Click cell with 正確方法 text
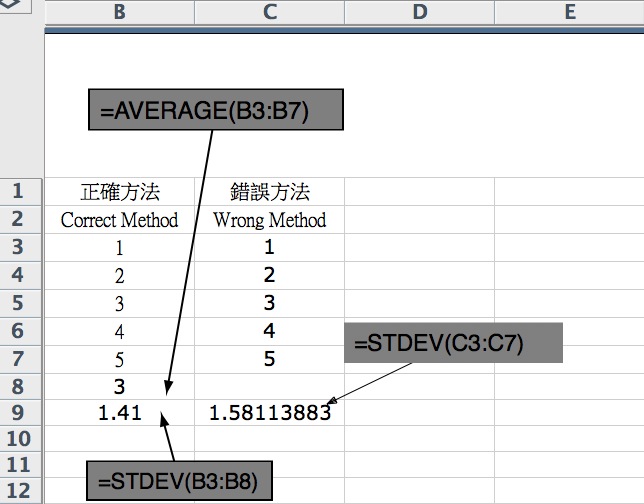The image size is (644, 504). (x=120, y=192)
